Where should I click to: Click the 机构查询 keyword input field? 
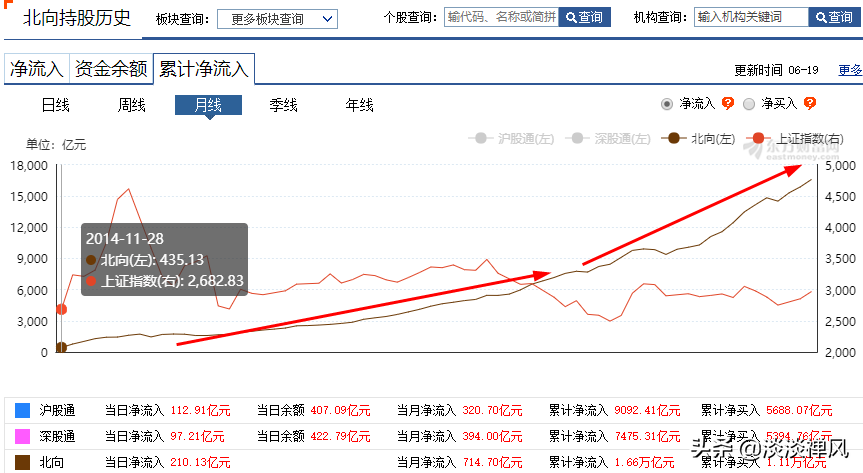click(x=751, y=17)
